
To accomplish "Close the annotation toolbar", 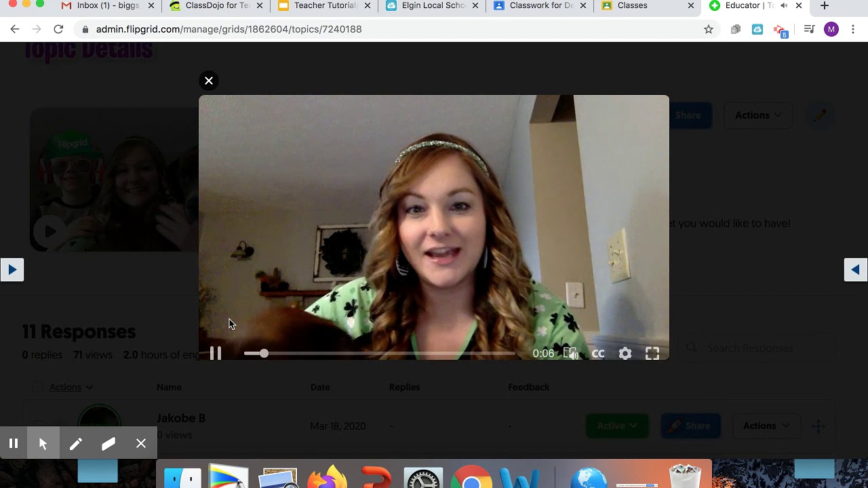I will tap(141, 444).
